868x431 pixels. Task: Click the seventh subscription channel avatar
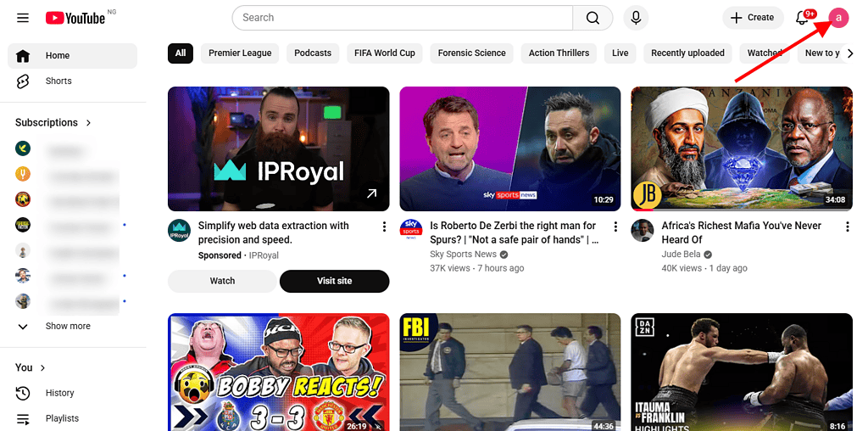pos(23,301)
